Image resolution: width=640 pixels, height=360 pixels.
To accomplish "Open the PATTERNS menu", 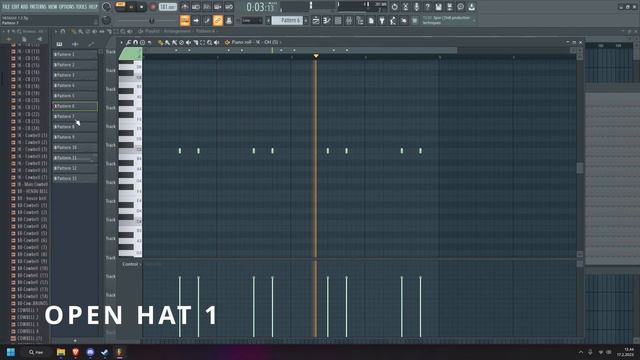I will click(38, 7).
